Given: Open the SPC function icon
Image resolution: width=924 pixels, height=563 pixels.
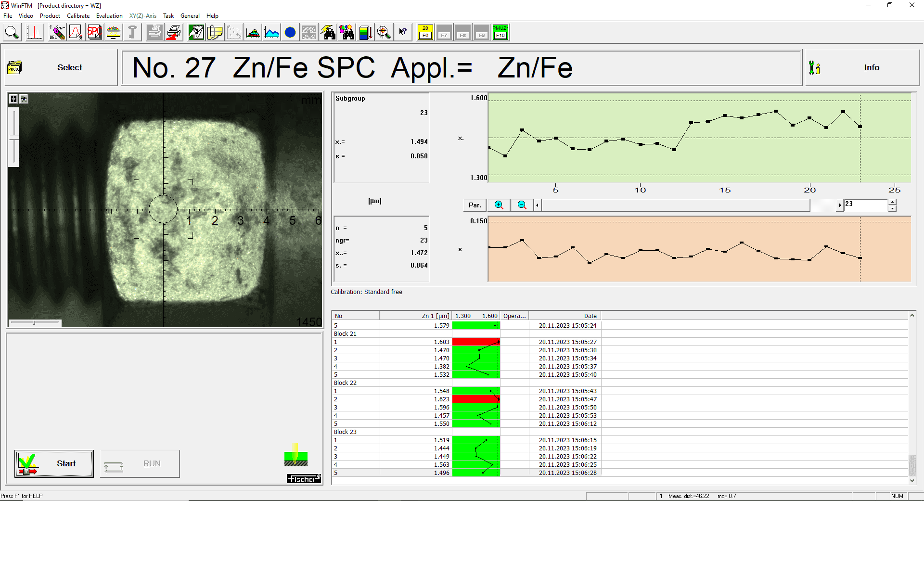Looking at the screenshot, I should pyautogui.click(x=94, y=32).
